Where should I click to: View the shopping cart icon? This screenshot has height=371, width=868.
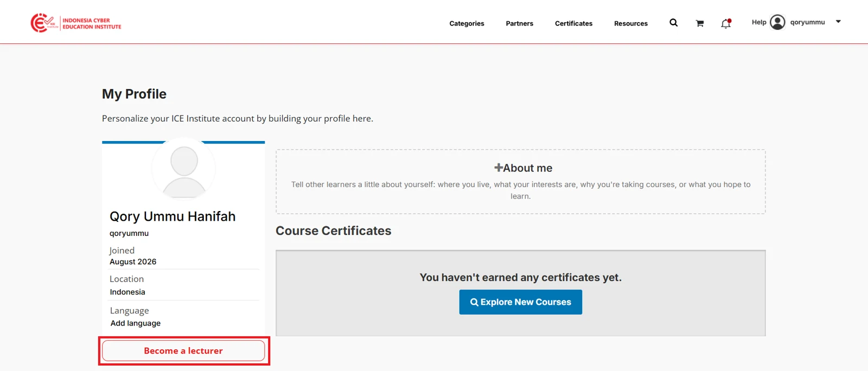coord(700,23)
